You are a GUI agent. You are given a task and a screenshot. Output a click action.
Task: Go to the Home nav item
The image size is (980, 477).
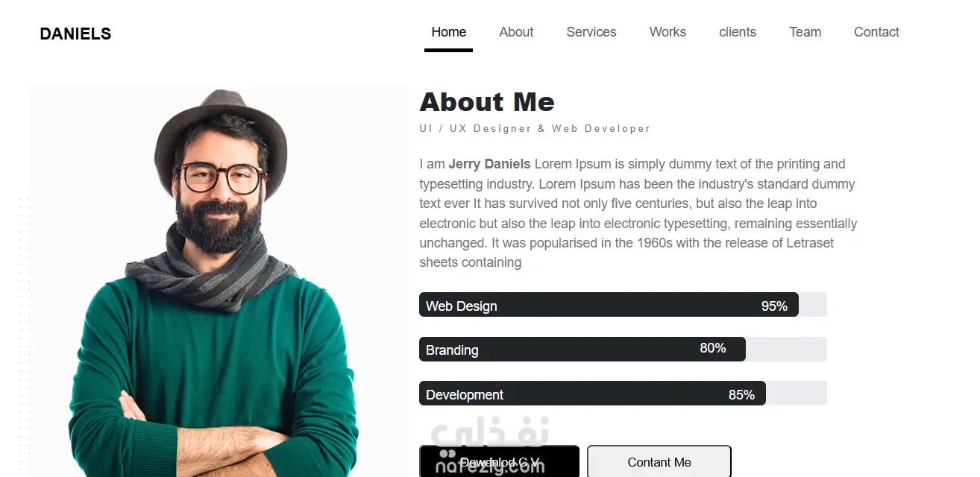click(x=448, y=32)
